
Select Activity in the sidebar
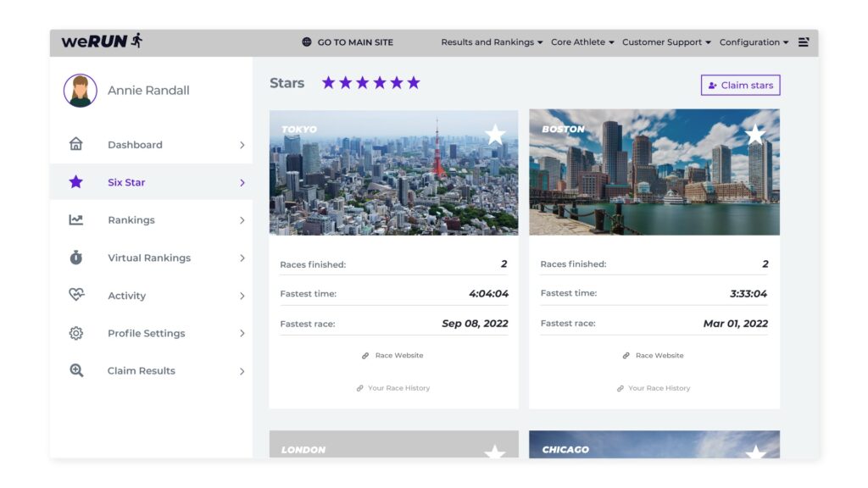(x=151, y=296)
